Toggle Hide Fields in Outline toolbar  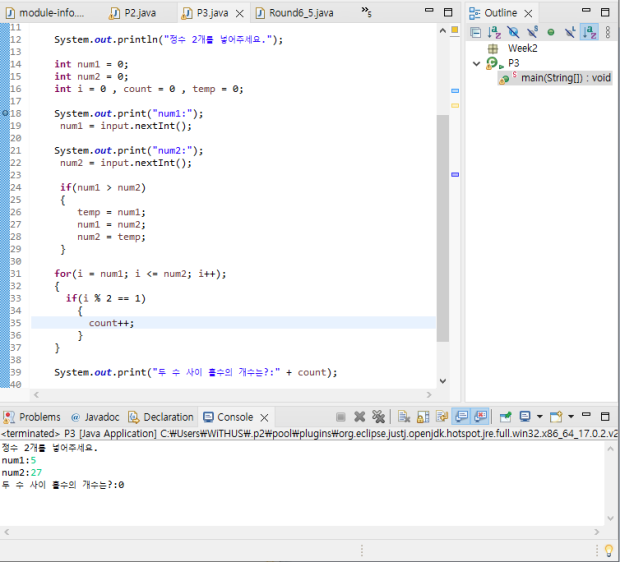pyautogui.click(x=514, y=32)
